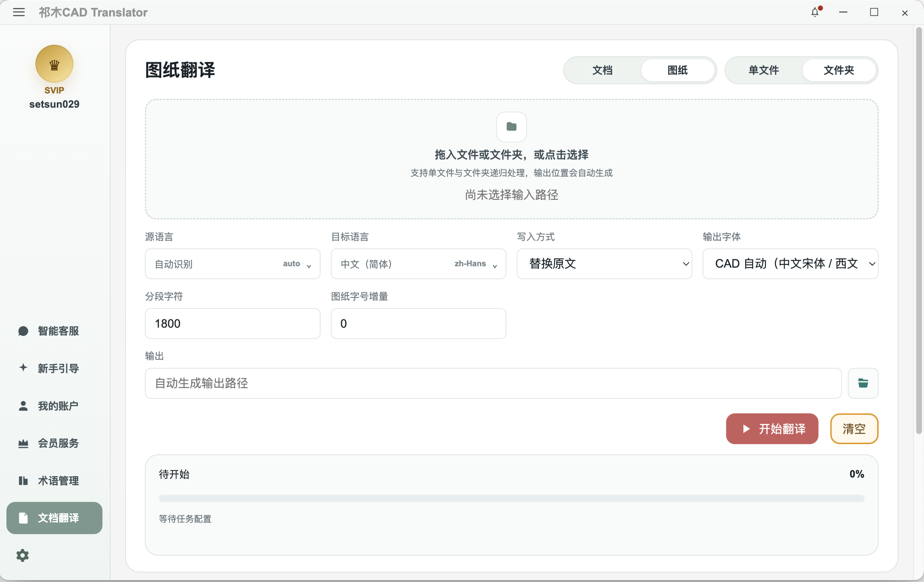Click the translation progress bar

pos(511,498)
